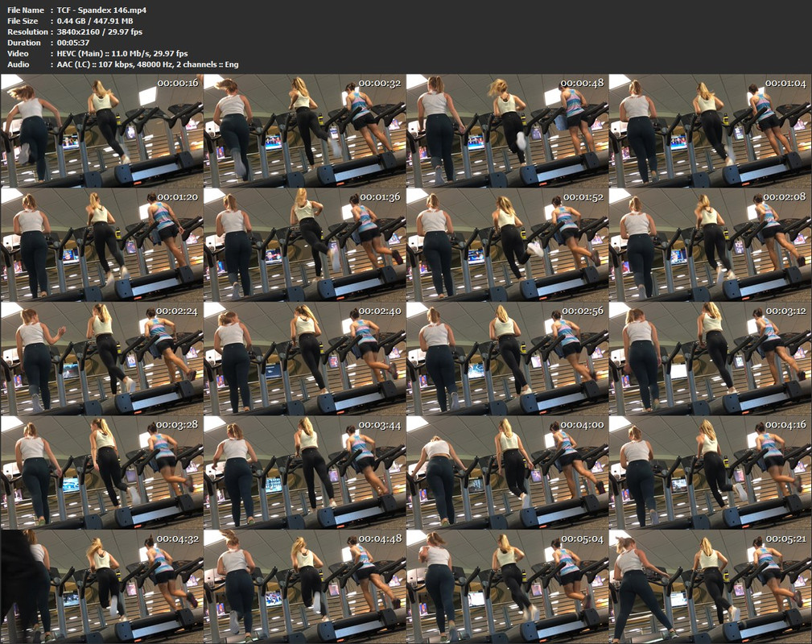Select the thumbnail timestamped 00:03:44
812x644 pixels.
(x=304, y=472)
